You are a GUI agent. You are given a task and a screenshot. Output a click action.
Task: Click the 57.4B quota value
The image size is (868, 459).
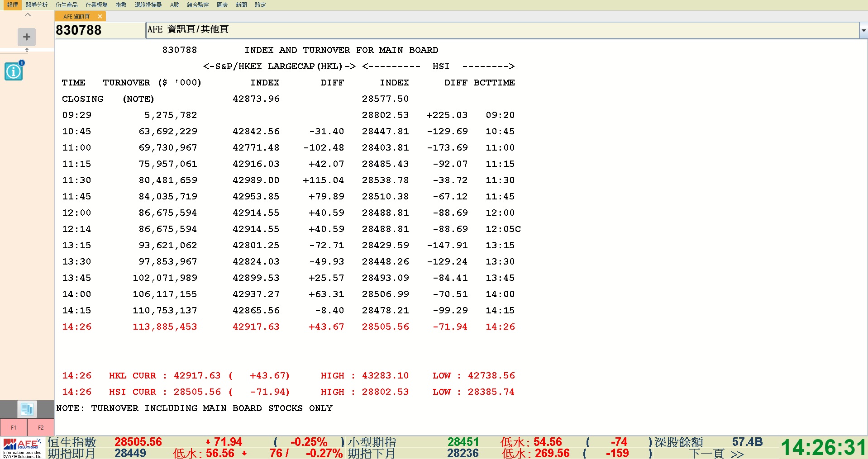tap(748, 442)
